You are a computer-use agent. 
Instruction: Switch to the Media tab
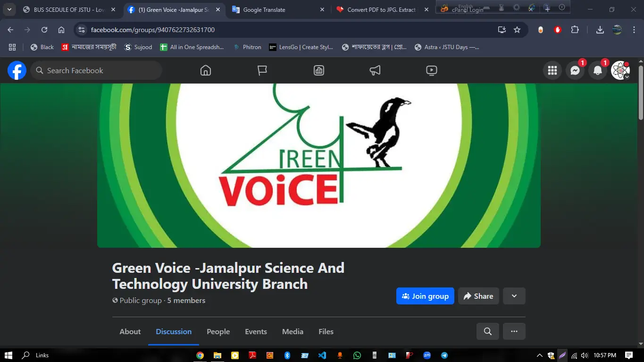pyautogui.click(x=293, y=331)
